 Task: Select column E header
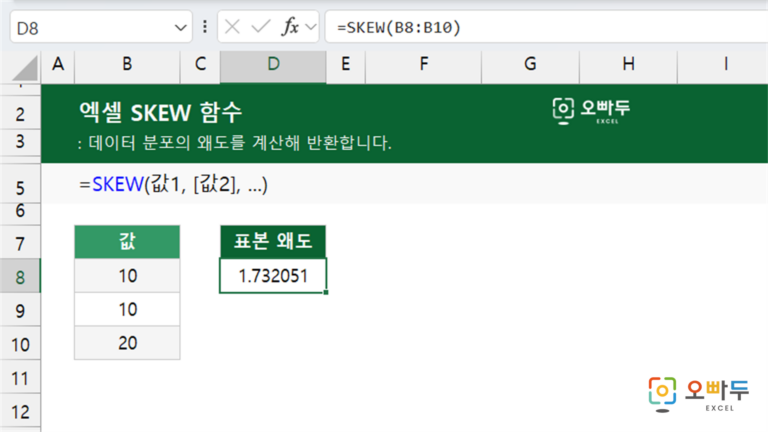coord(345,64)
